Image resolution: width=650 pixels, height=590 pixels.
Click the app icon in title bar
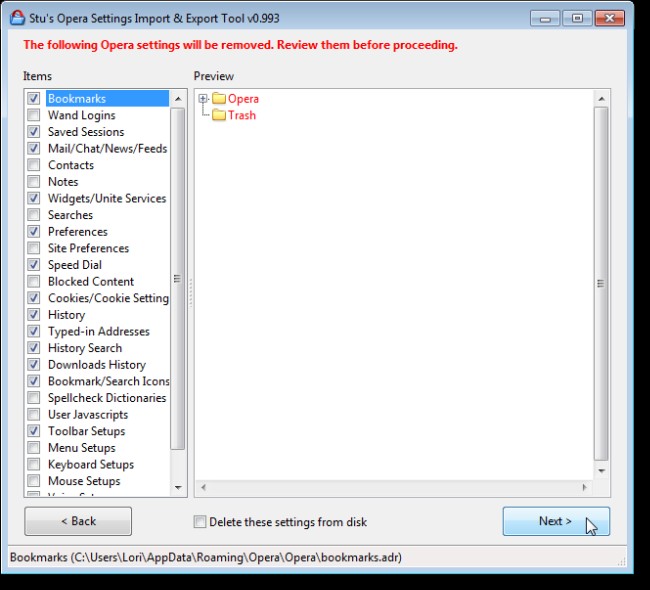click(17, 18)
